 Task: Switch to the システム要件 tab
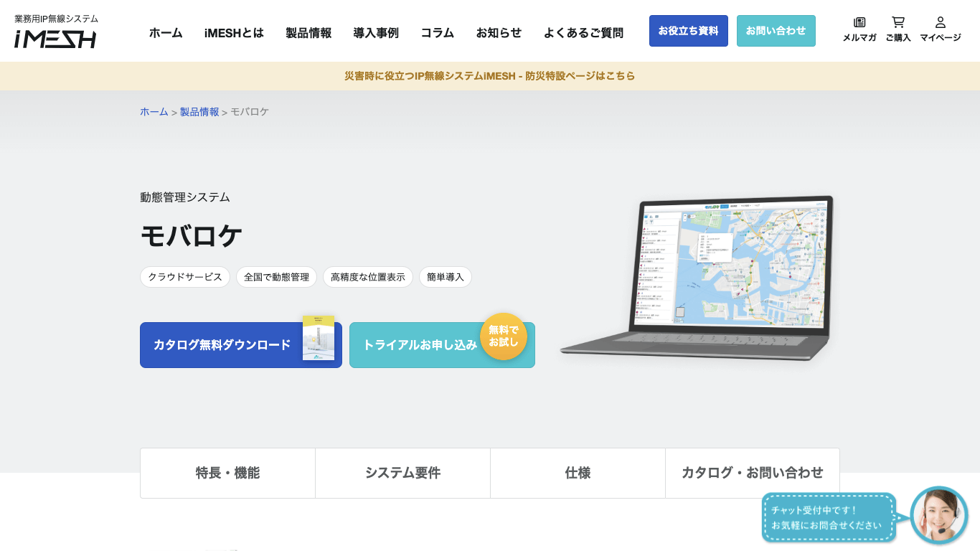[402, 473]
